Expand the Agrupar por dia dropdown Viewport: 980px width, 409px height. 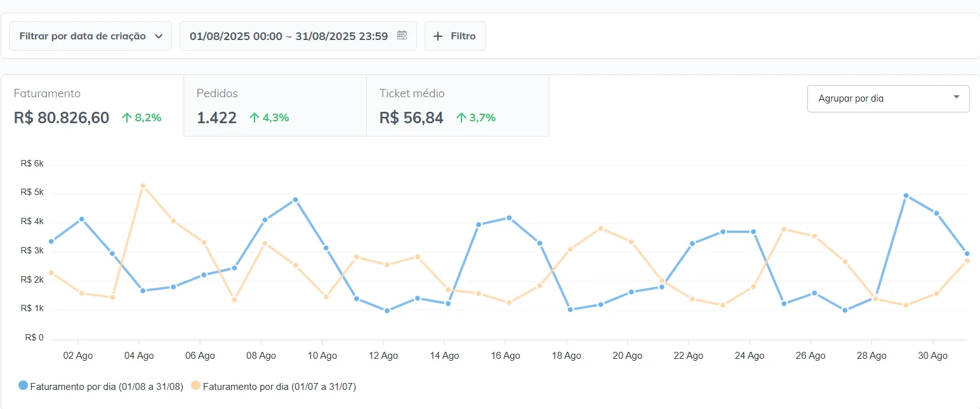pyautogui.click(x=888, y=98)
